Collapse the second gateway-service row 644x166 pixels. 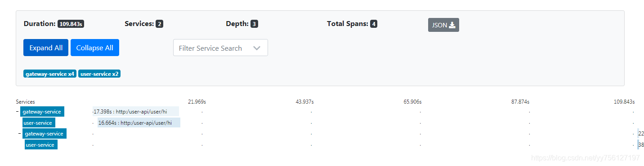20,134
